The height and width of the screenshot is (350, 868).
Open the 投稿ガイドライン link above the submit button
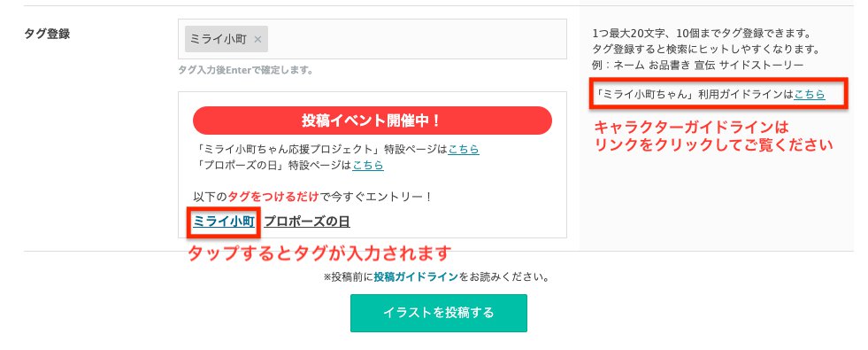[x=416, y=276]
